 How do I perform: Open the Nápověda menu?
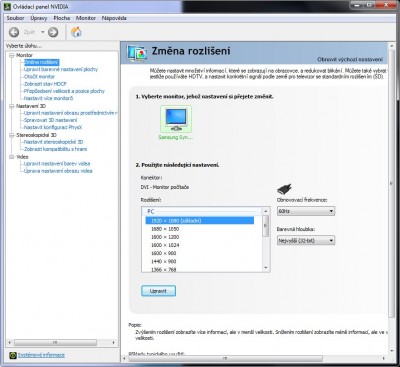(x=114, y=18)
